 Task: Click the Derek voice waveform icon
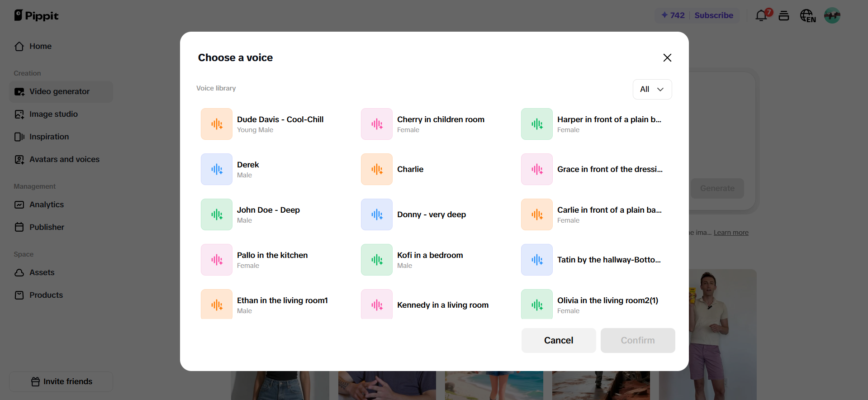217,169
